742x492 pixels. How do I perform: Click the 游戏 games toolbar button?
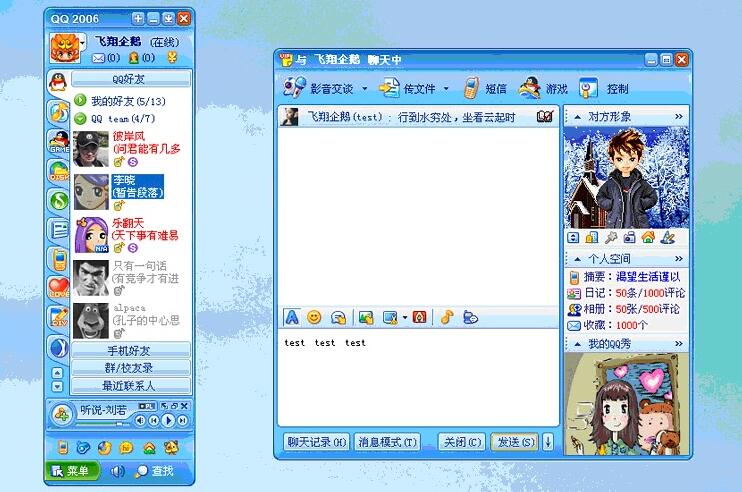click(x=543, y=88)
